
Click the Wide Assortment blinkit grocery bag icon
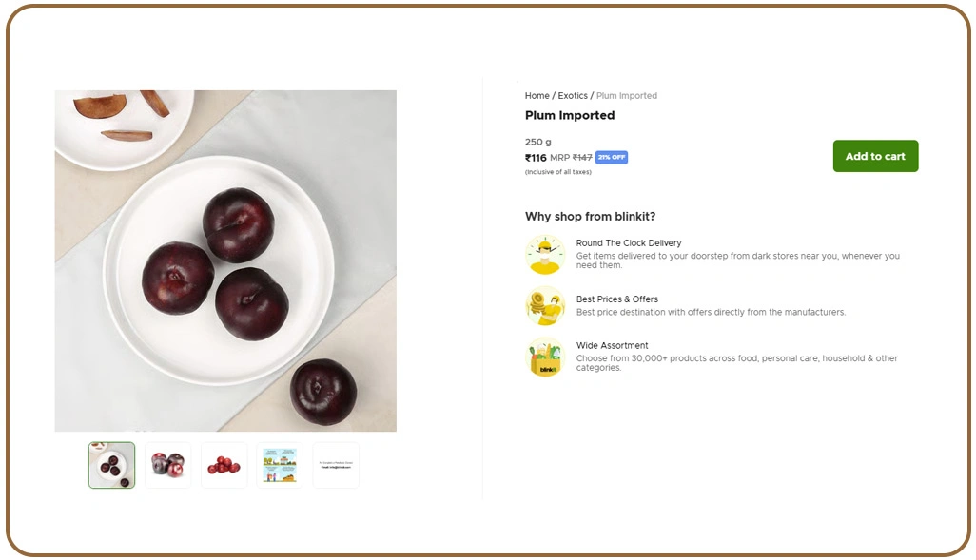pyautogui.click(x=544, y=357)
